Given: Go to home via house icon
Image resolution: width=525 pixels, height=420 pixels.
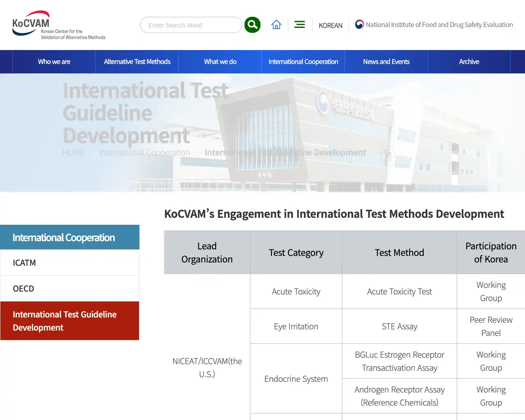Looking at the screenshot, I should [276, 25].
